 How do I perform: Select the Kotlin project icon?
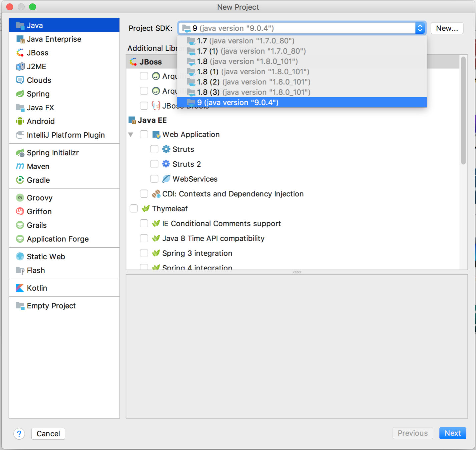coord(20,288)
